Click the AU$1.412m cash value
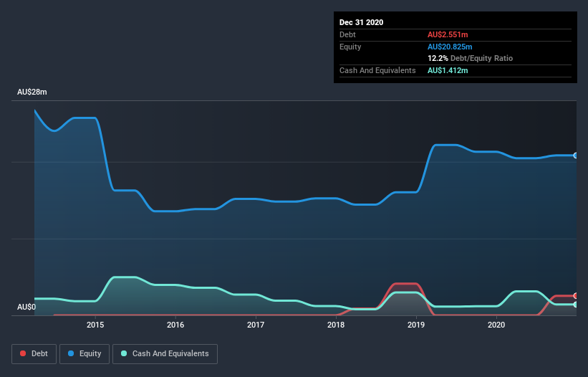588x377 pixels. tap(448, 70)
